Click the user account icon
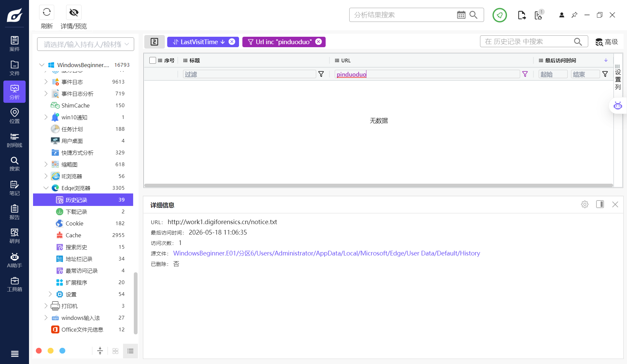The width and height of the screenshot is (627, 364). (562, 15)
